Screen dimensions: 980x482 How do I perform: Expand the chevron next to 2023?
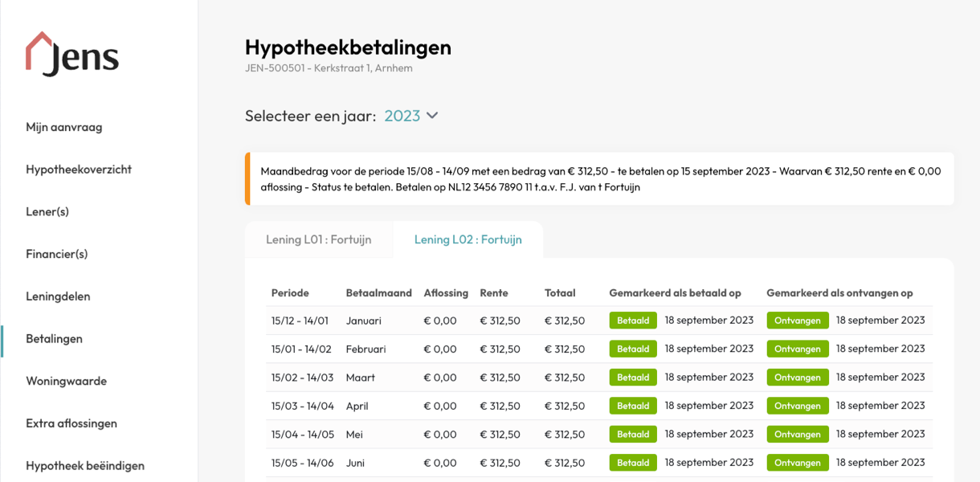[x=432, y=116]
